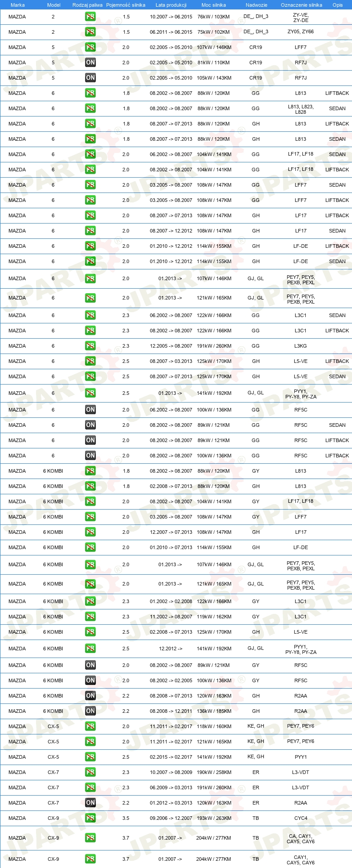The image size is (352, 868).
Task: Click the Nadwozie column header
Action: coord(256,5)
